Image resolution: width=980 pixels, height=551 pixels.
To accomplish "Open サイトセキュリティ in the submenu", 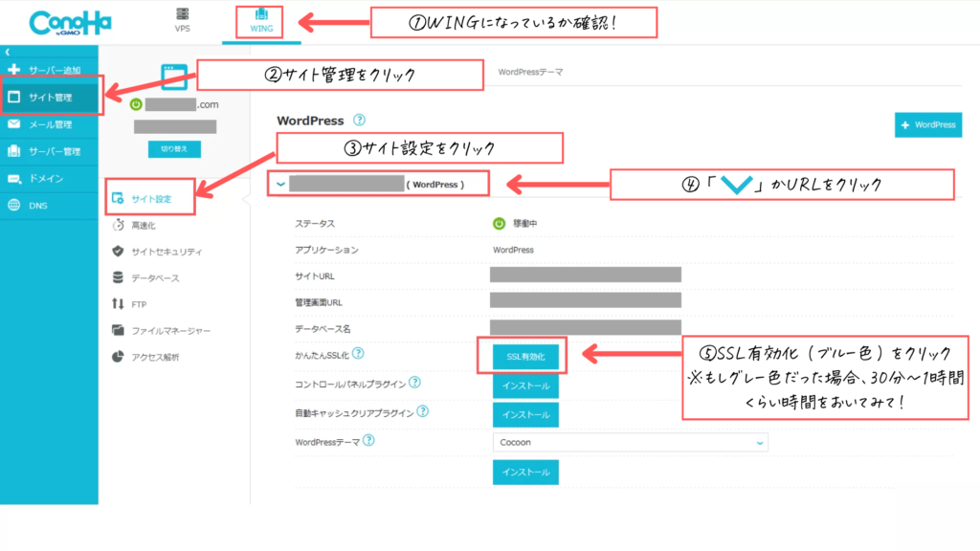I will pyautogui.click(x=167, y=252).
